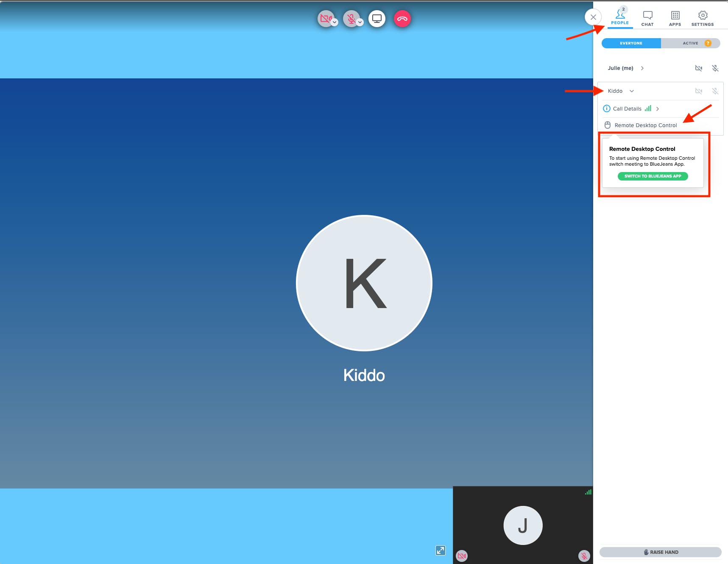Screen dimensions: 728x564
Task: Click Kiddo's muted microphone icon in list
Action: [715, 91]
